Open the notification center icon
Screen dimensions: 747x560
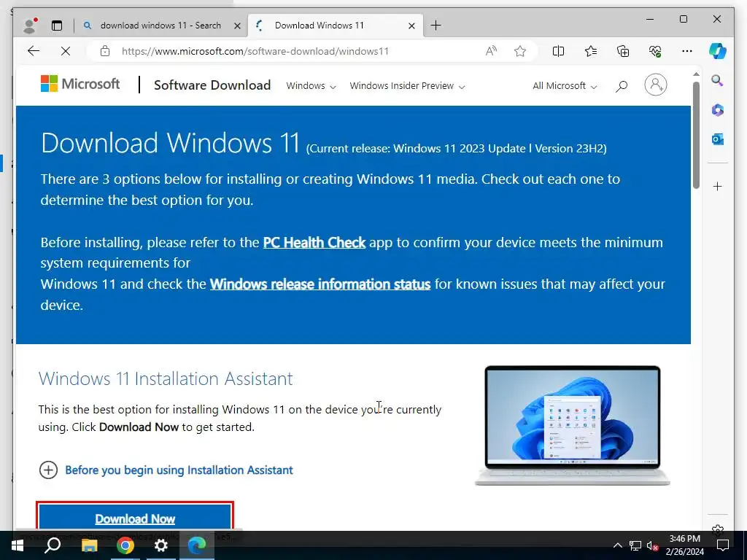(x=723, y=545)
